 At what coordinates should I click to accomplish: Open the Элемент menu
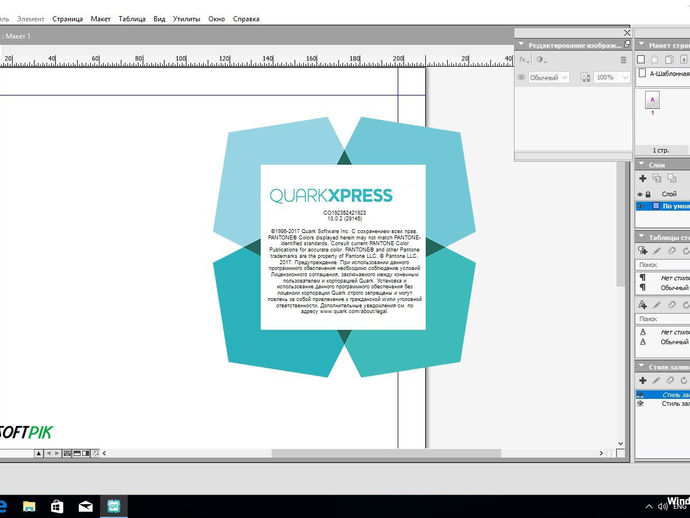coord(30,19)
